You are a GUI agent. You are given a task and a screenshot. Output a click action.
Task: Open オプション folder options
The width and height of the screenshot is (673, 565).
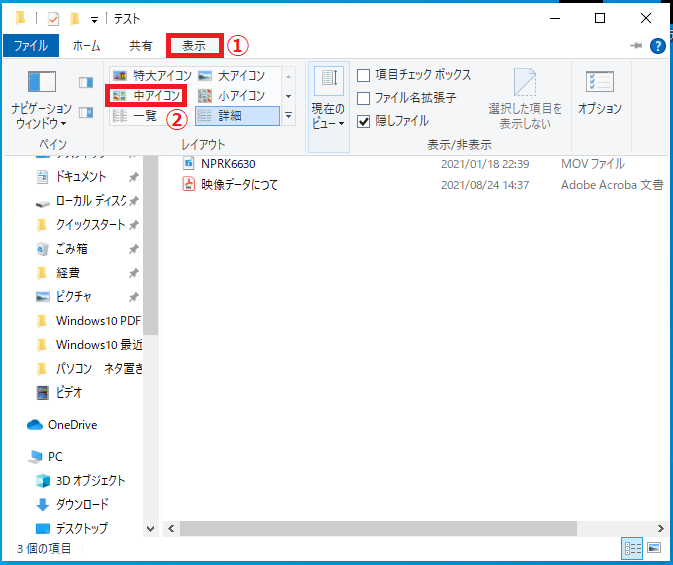pyautogui.click(x=600, y=94)
